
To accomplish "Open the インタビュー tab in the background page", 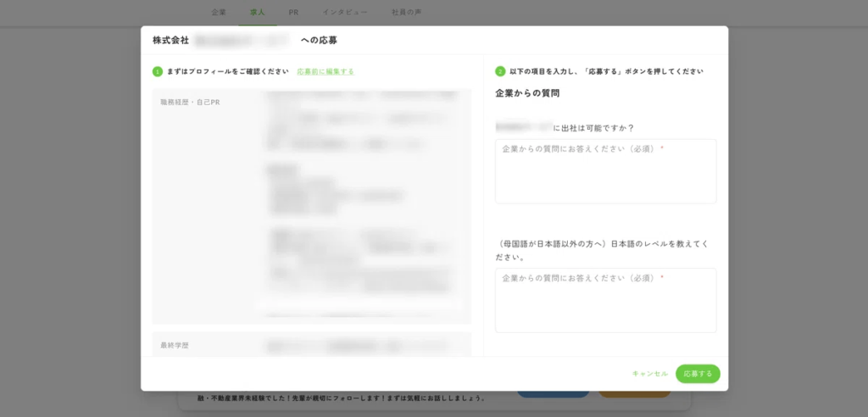I will [345, 12].
